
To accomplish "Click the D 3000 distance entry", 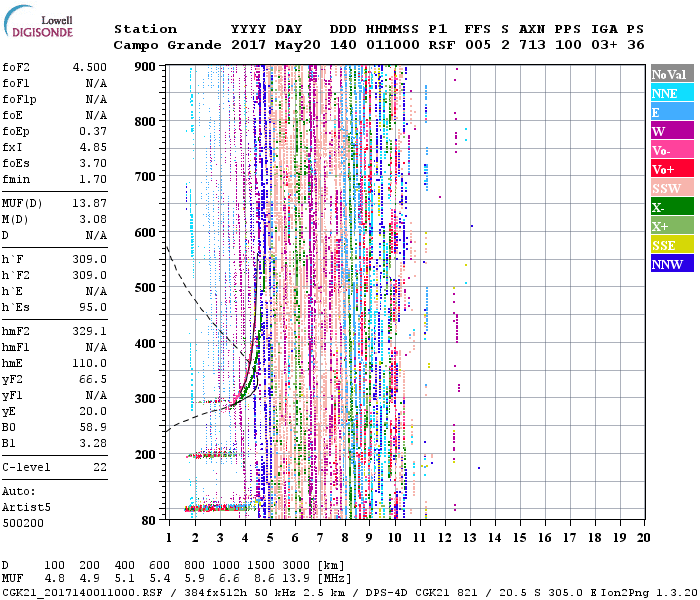I will tap(296, 566).
